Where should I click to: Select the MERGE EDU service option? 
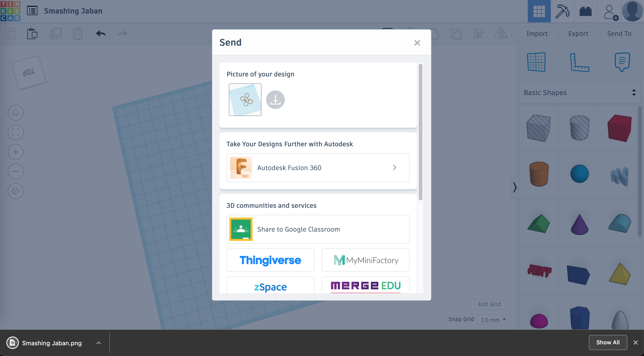coord(366,286)
